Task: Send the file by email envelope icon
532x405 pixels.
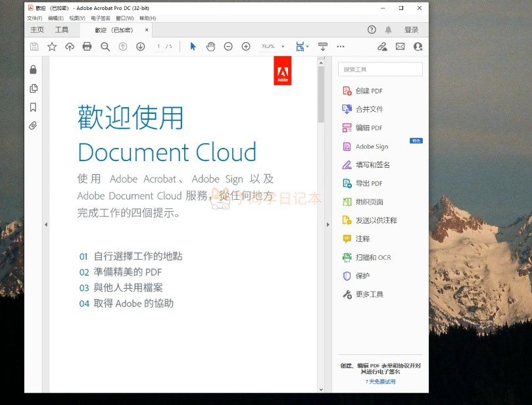Action: pos(400,47)
